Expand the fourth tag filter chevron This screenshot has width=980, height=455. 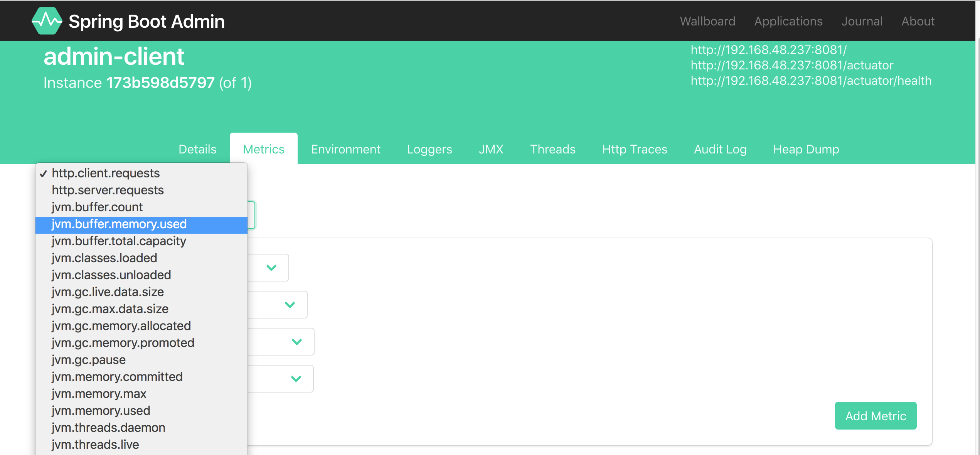(296, 379)
